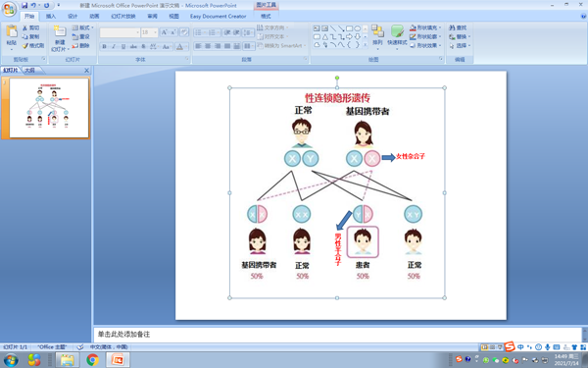Open the 幻灯片放映 Slide Show tab

coord(123,16)
